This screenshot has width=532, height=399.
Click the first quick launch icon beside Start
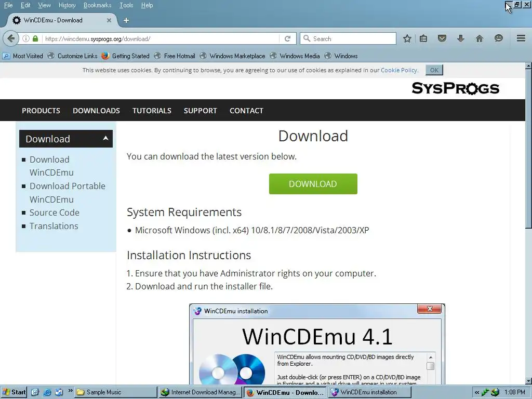tap(35, 392)
